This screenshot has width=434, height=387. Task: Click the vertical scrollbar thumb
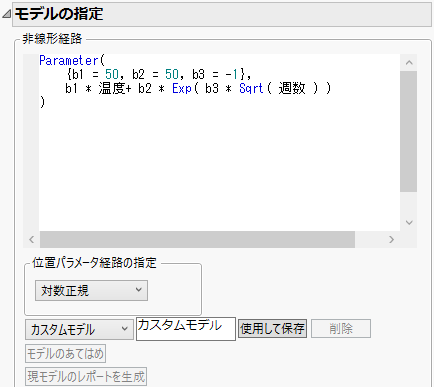coord(409,131)
